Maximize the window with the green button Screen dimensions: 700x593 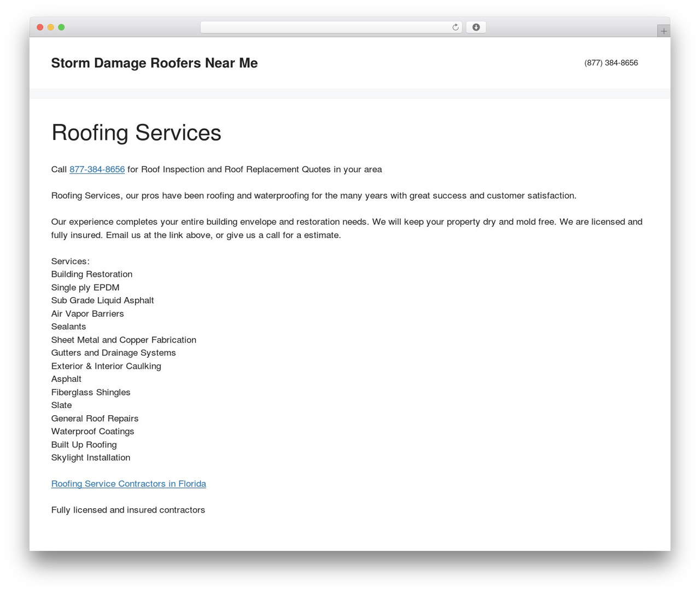[x=61, y=27]
